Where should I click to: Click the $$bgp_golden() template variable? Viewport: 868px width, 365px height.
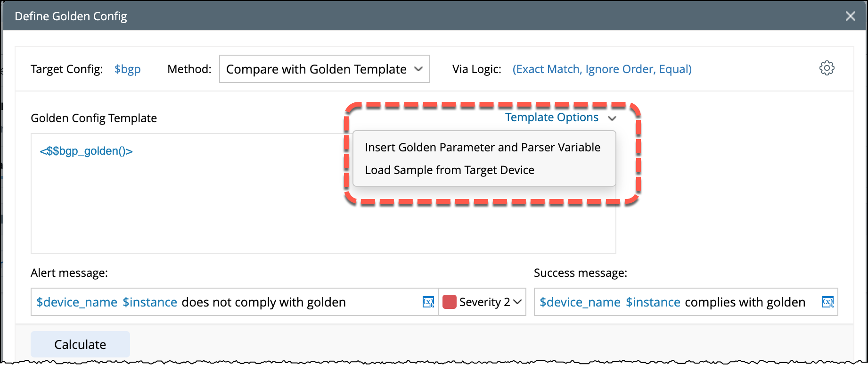click(x=86, y=151)
